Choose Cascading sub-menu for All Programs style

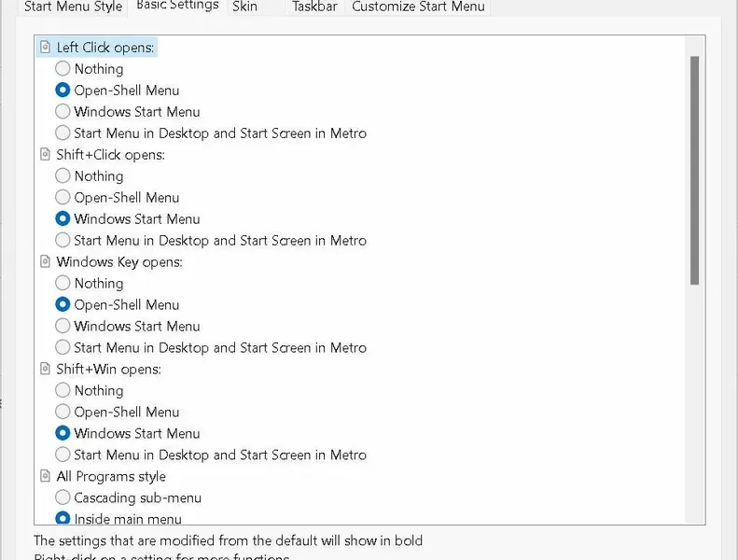point(63,498)
